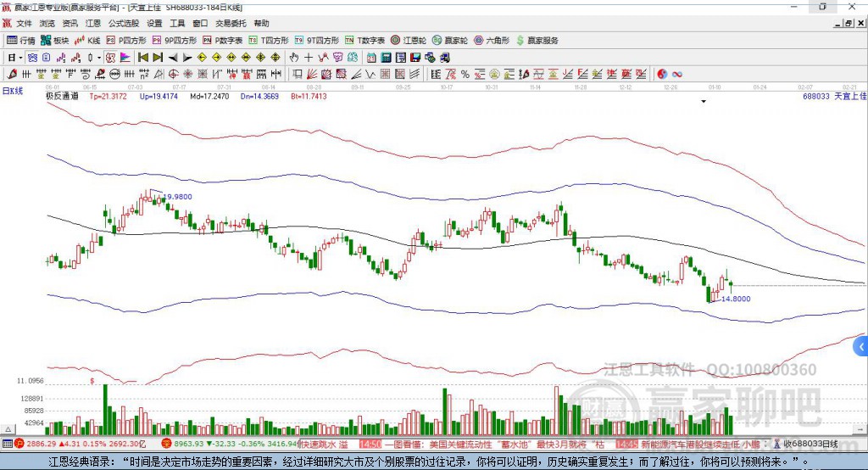Open the 9T四方形 tool
Viewport: 868px width, 470px height.
317,41
